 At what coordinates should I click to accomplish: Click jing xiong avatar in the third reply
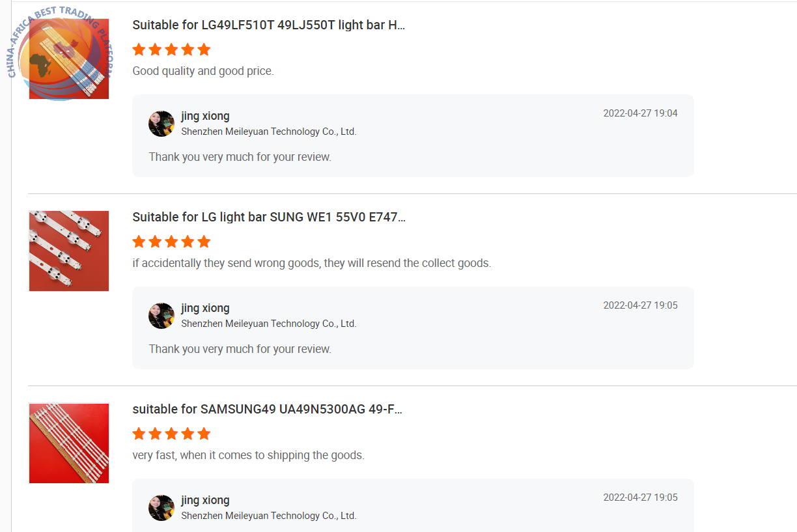click(161, 508)
